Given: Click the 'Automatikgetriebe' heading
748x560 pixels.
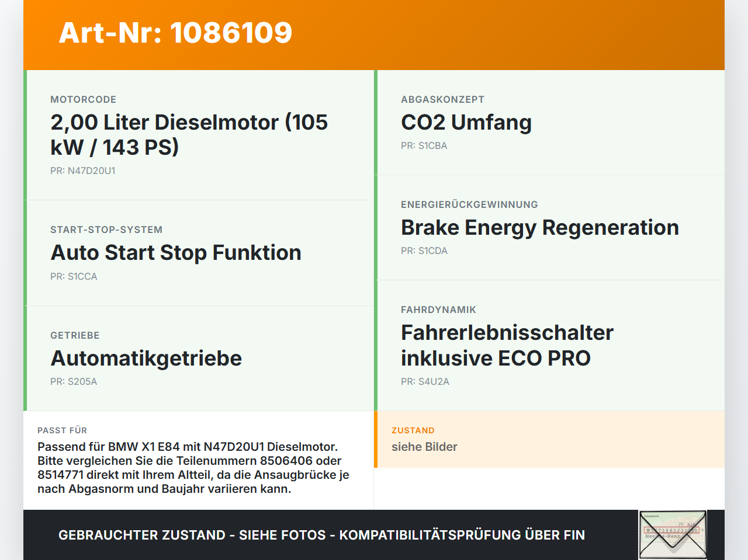Looking at the screenshot, I should pos(146,358).
